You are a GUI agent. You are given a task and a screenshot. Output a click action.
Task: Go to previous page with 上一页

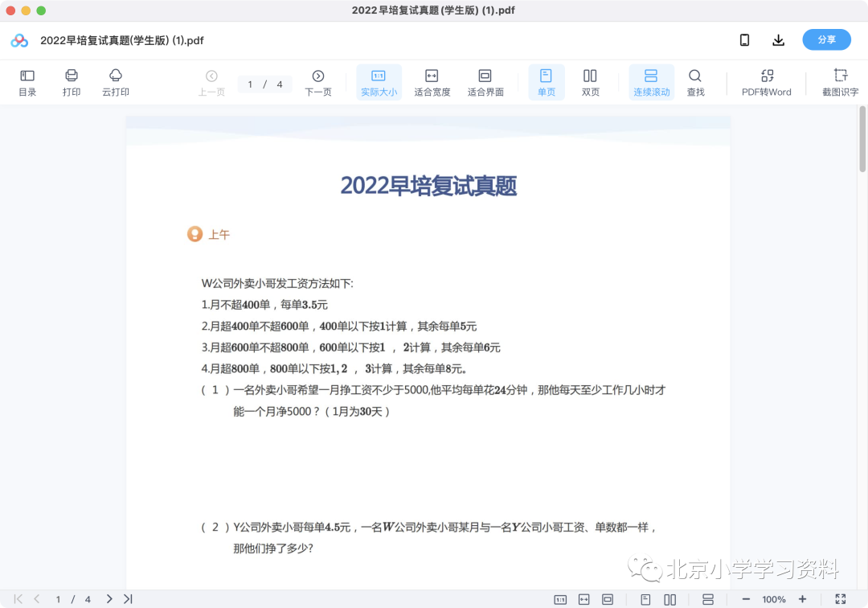[211, 83]
